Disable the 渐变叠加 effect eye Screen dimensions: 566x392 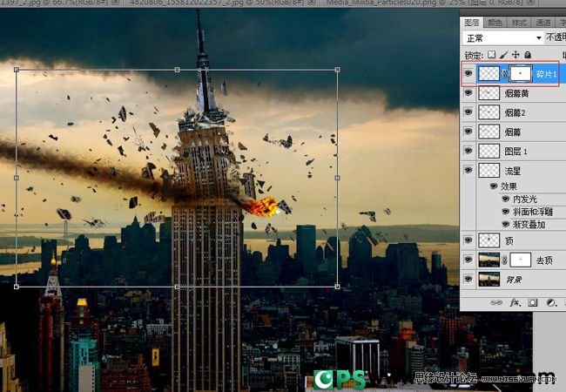[506, 224]
